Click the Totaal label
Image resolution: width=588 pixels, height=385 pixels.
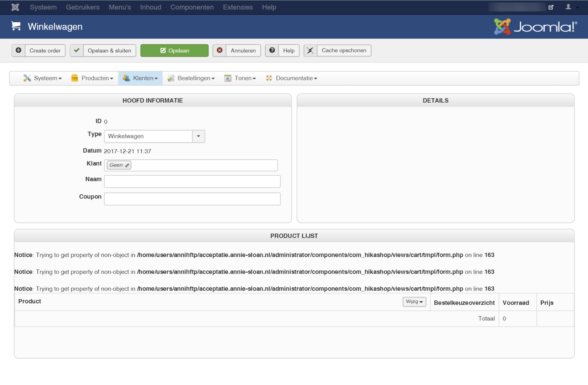click(x=486, y=318)
